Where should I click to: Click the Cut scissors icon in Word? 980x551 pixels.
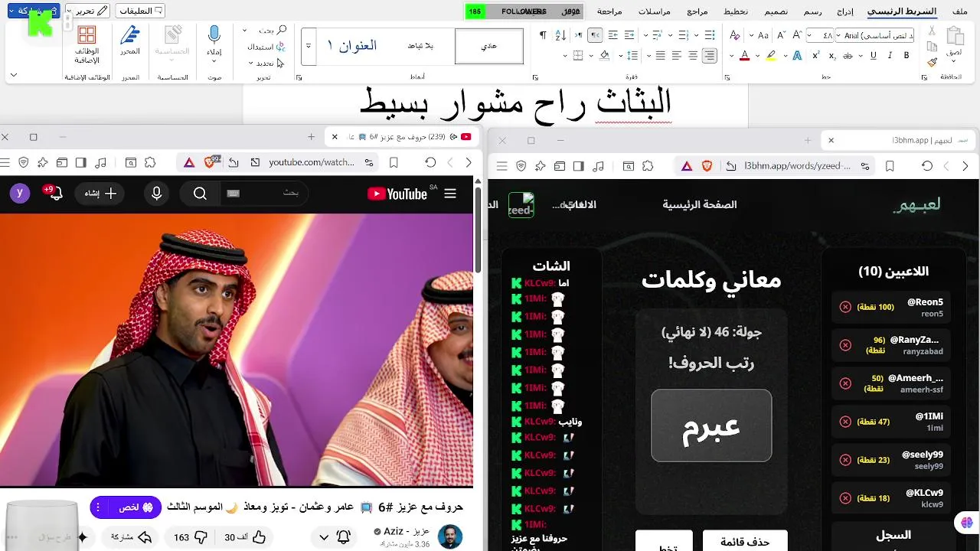(932, 31)
